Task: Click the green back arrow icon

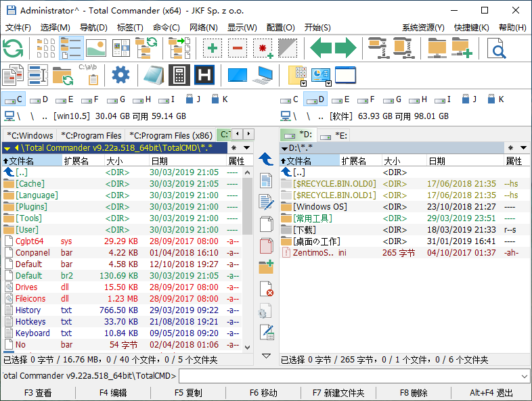Action: point(321,48)
